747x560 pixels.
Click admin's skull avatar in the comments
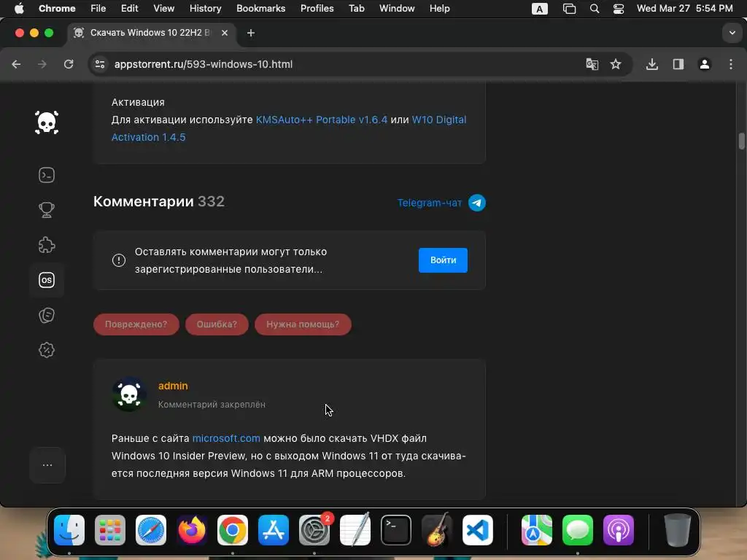pyautogui.click(x=129, y=394)
